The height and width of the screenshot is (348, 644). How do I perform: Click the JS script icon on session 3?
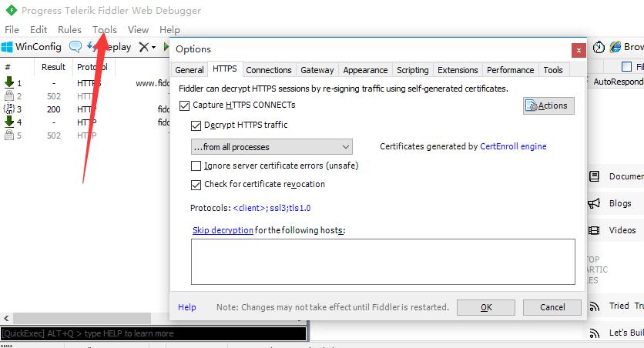tap(9, 109)
